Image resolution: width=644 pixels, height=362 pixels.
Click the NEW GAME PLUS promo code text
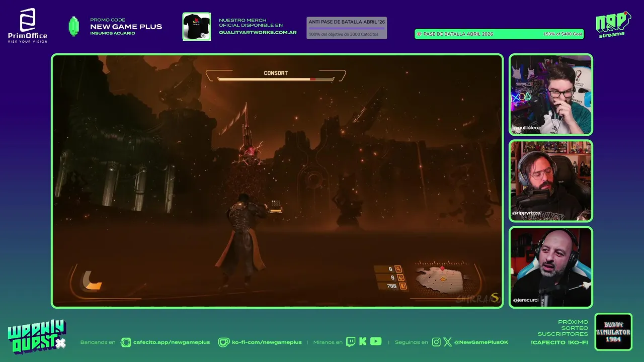[126, 27]
